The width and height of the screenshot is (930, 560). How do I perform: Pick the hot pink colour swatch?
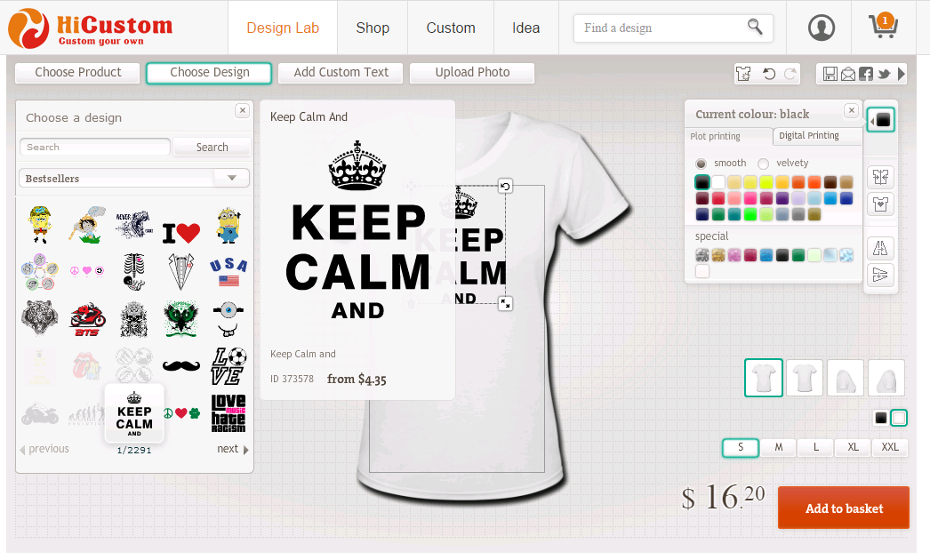click(x=750, y=198)
